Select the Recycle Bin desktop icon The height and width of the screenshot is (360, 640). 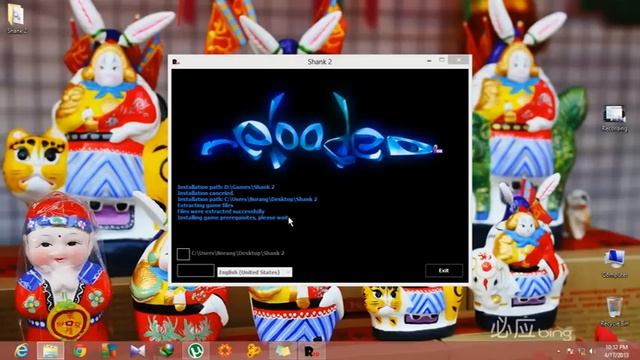(614, 312)
